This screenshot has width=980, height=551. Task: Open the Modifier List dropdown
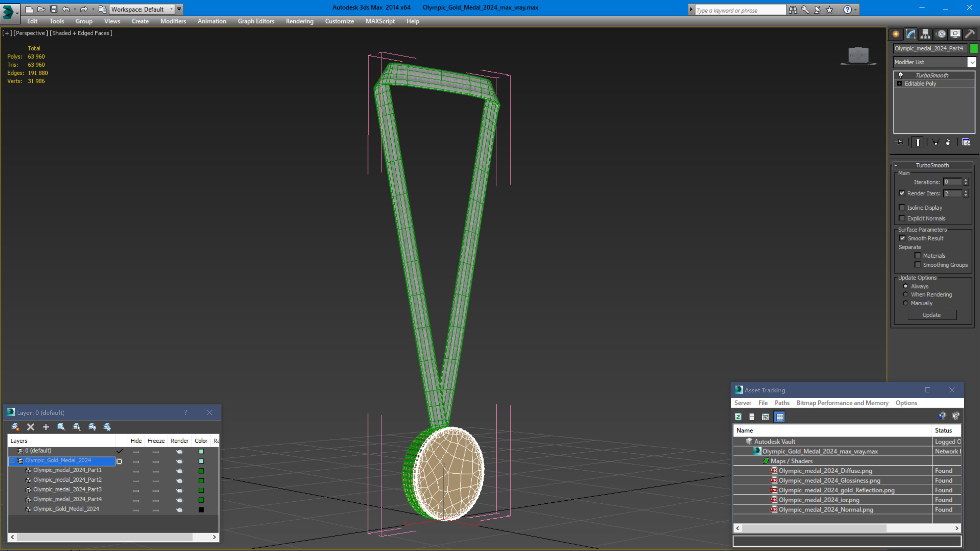pyautogui.click(x=972, y=62)
